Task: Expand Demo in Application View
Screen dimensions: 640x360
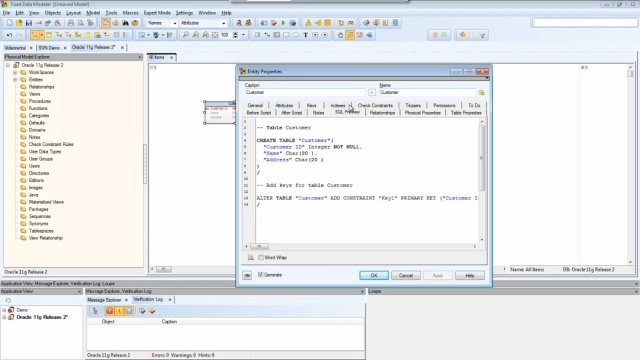Action: [x=4, y=310]
